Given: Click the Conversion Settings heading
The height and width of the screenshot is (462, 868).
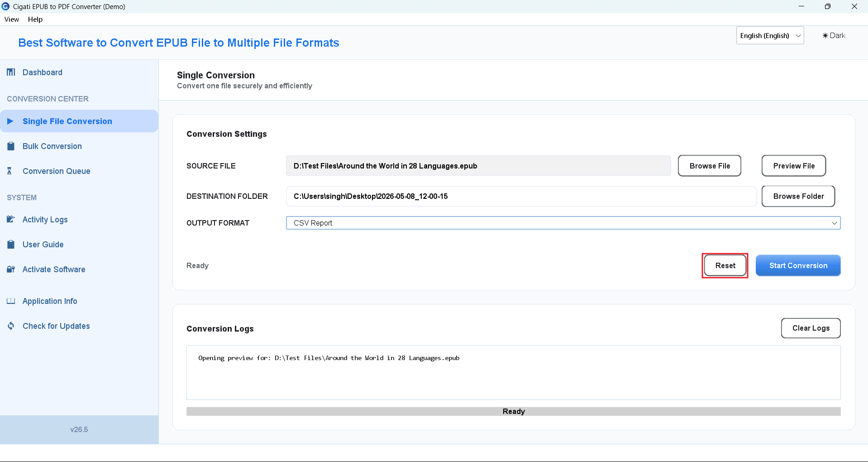Looking at the screenshot, I should click(x=227, y=134).
